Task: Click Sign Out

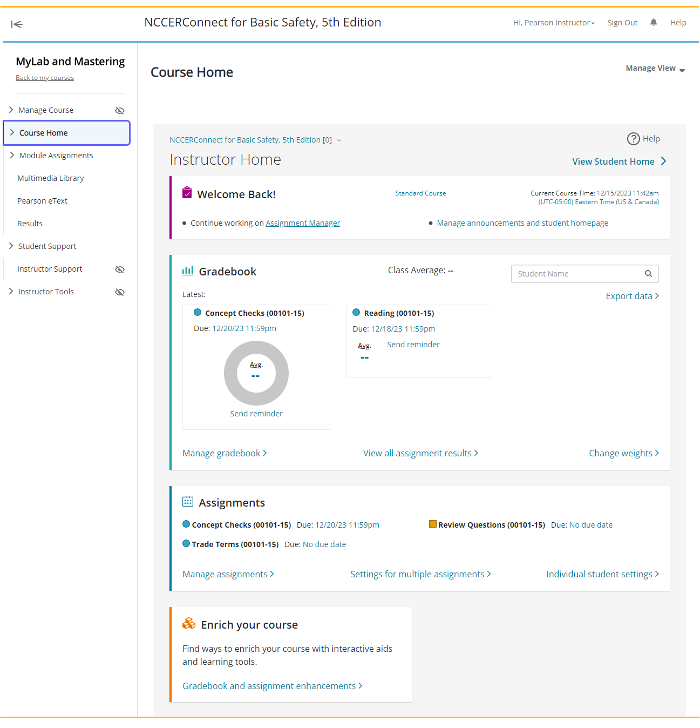Action: 622,23
